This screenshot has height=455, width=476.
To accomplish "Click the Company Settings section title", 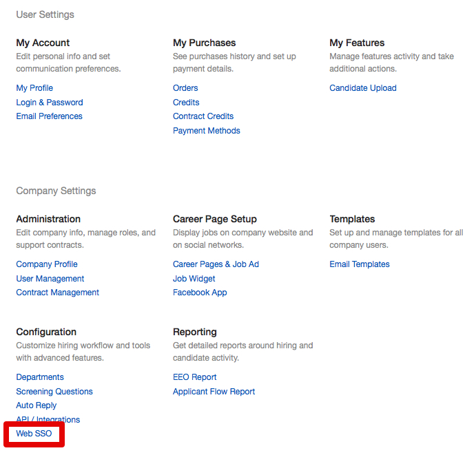I will tap(56, 191).
